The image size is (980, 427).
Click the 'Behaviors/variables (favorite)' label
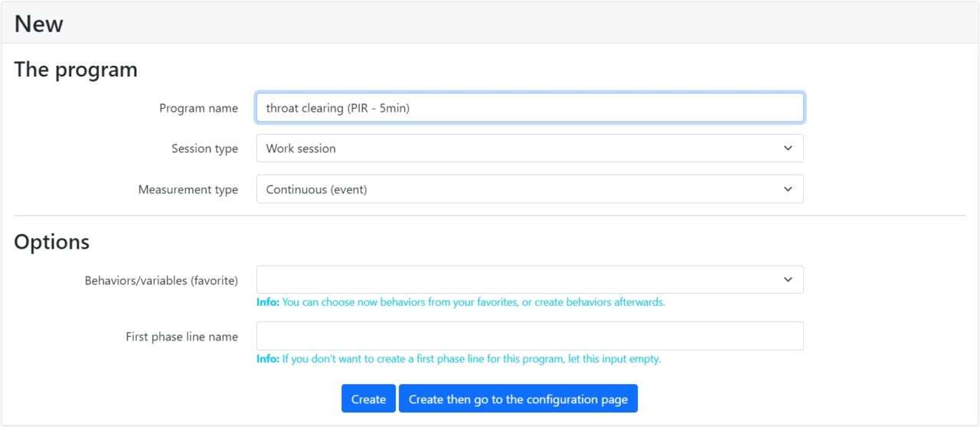tap(161, 281)
